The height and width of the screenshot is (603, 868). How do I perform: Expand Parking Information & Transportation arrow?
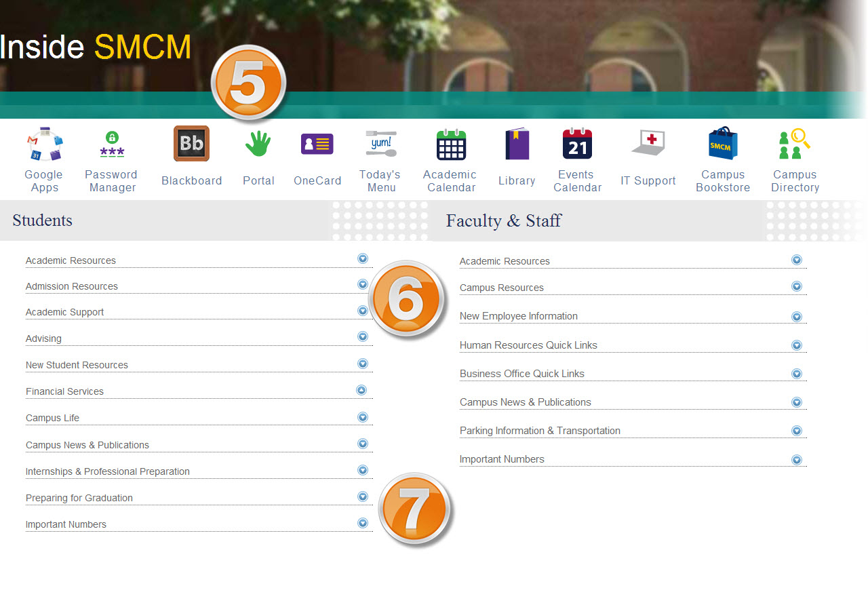click(x=797, y=431)
